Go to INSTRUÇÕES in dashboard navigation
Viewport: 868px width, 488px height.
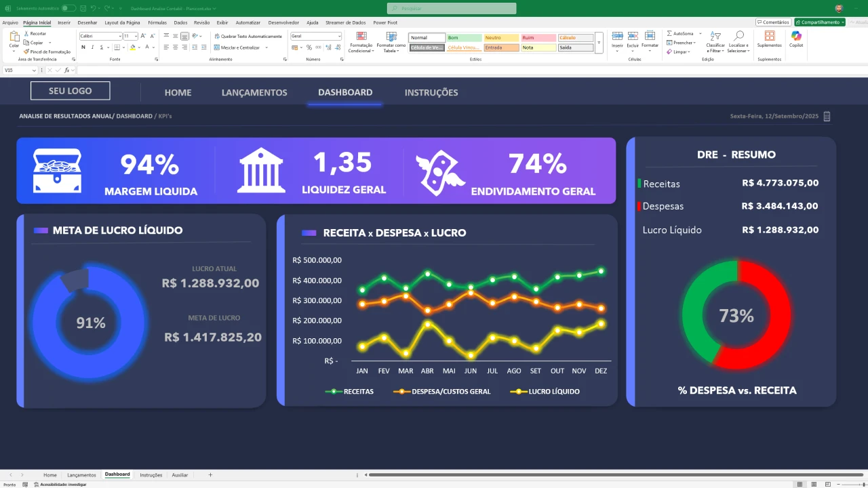coord(431,93)
